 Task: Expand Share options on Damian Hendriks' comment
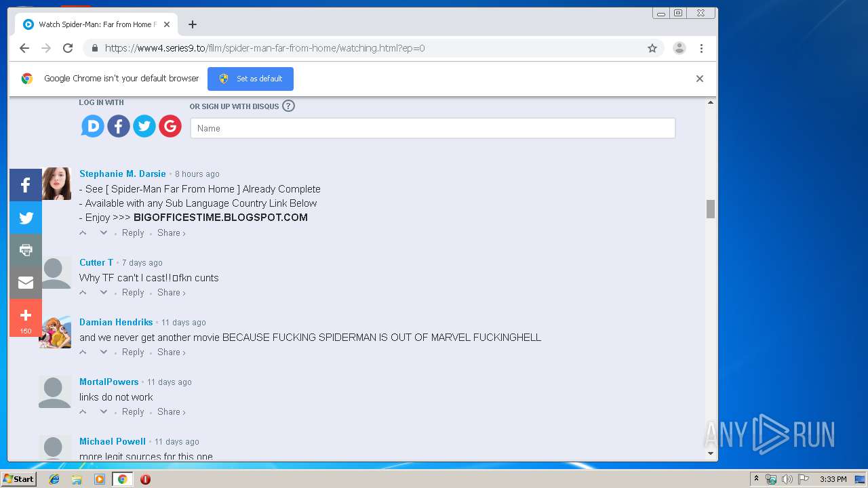172,352
